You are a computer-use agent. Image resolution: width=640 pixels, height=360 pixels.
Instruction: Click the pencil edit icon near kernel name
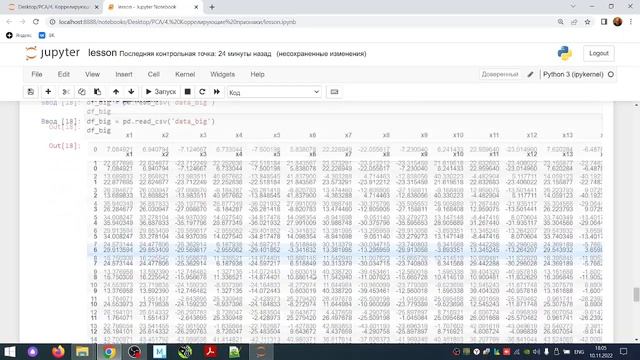click(x=530, y=74)
